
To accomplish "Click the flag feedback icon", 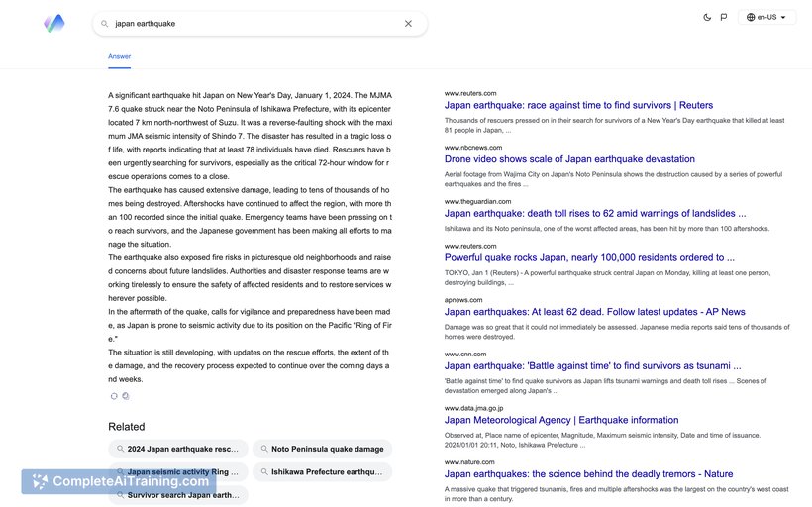I will [x=724, y=17].
